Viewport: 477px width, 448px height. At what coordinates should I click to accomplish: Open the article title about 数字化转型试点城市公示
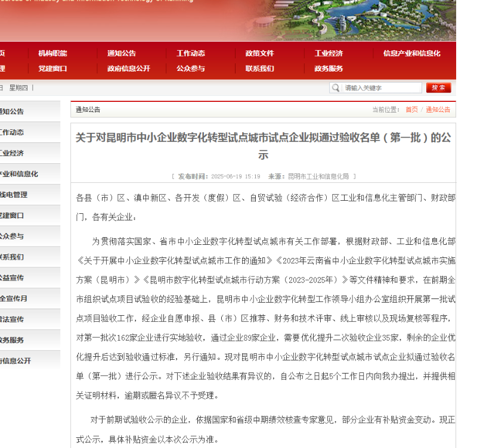pyautogui.click(x=262, y=145)
